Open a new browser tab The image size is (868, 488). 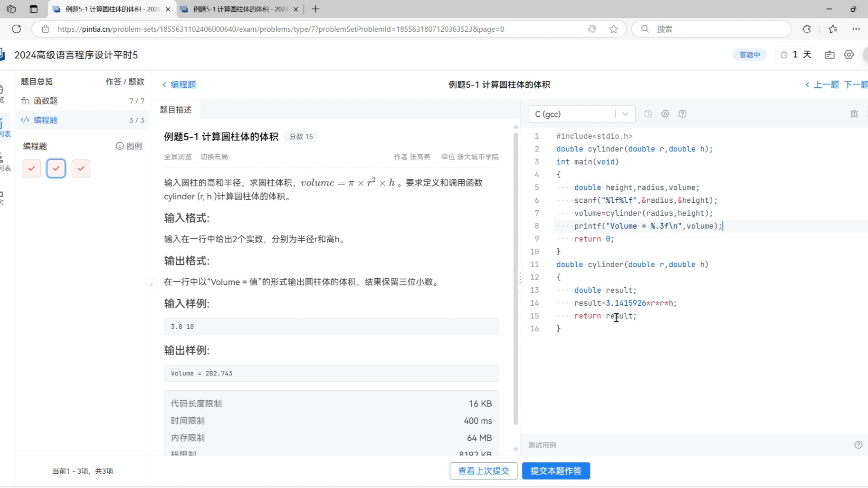point(315,9)
